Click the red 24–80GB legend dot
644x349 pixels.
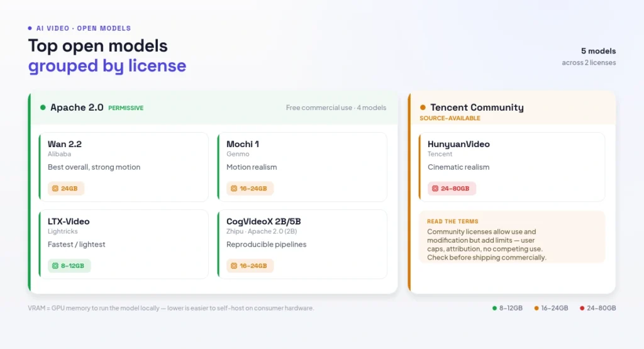pos(582,308)
